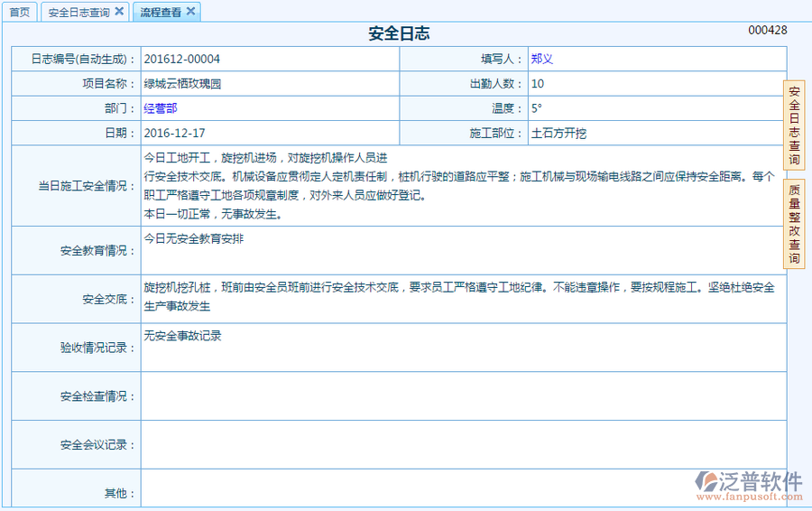This screenshot has height=511, width=812.
Task: Open the 郑义 author link
Action: (x=541, y=59)
